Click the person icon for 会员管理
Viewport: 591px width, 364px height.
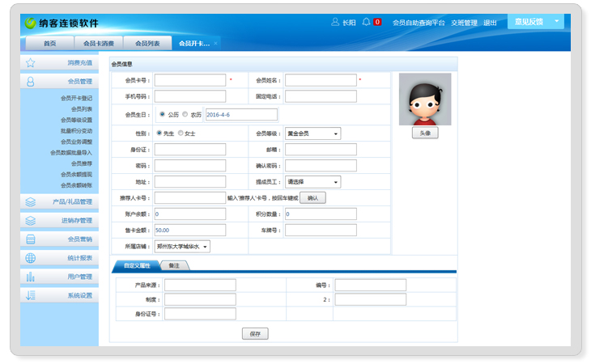point(30,82)
